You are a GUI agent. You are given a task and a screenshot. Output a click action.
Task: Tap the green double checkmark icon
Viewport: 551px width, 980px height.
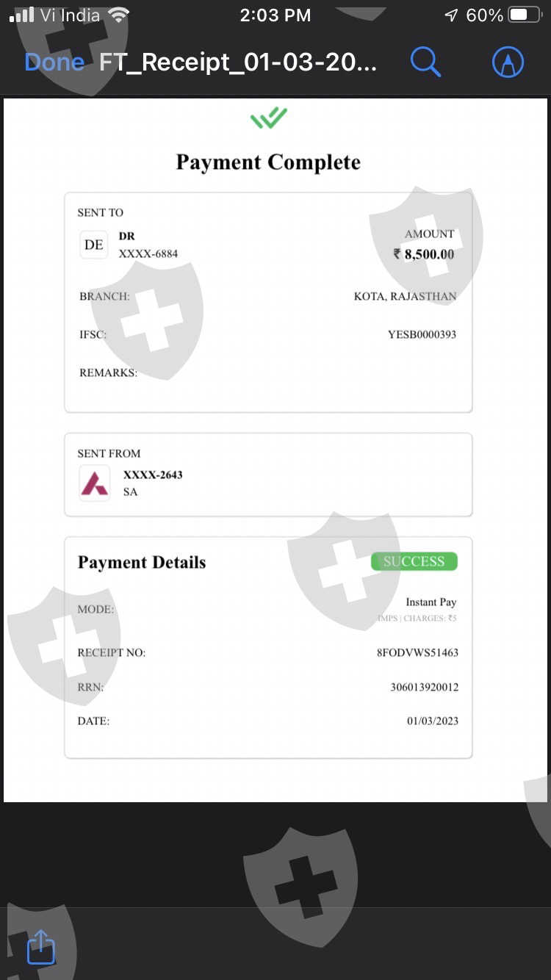[x=269, y=118]
